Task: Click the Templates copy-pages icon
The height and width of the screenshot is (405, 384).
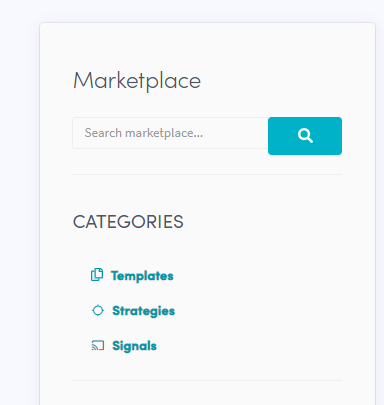Action: pos(97,275)
